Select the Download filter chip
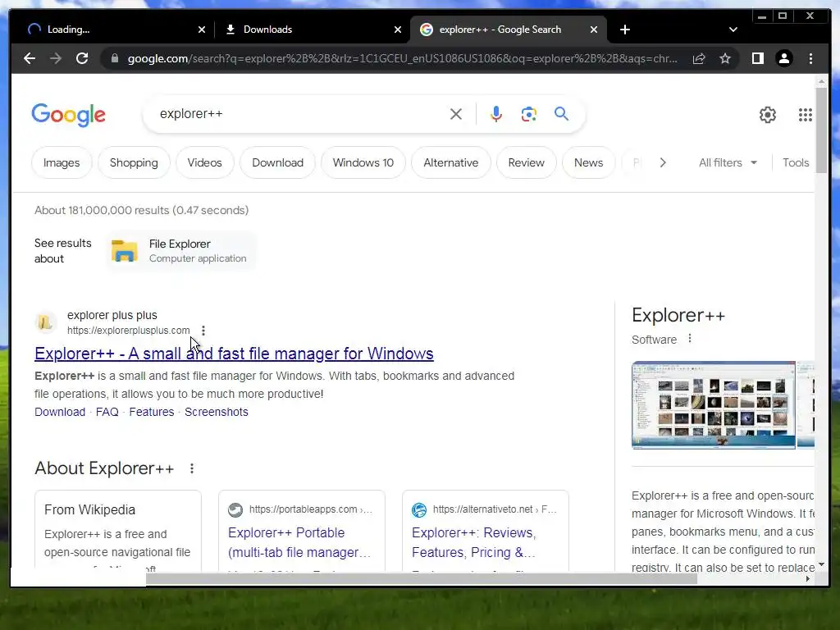The height and width of the screenshot is (630, 840). [x=277, y=162]
